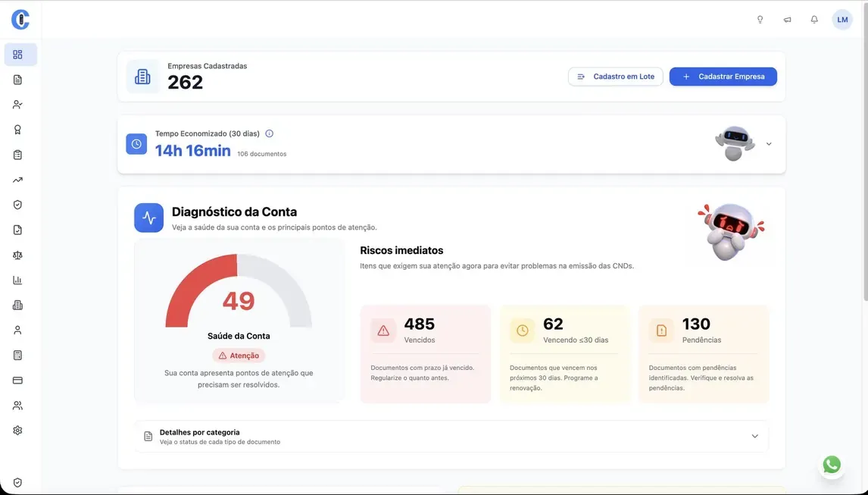Click the Riscos imediatos heading
The image size is (868, 495).
click(x=401, y=251)
